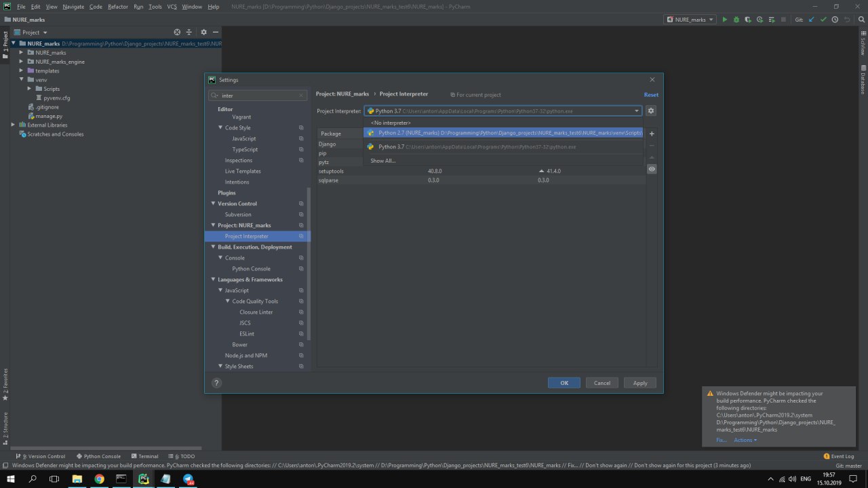Viewport: 868px width, 488px height.
Task: Click the Apply button
Action: coord(640,383)
